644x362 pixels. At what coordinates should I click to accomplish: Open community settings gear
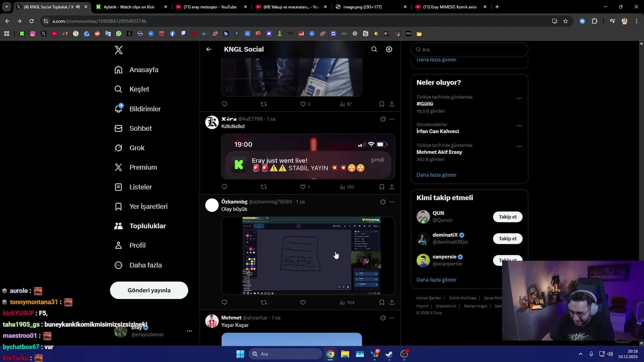click(x=389, y=49)
